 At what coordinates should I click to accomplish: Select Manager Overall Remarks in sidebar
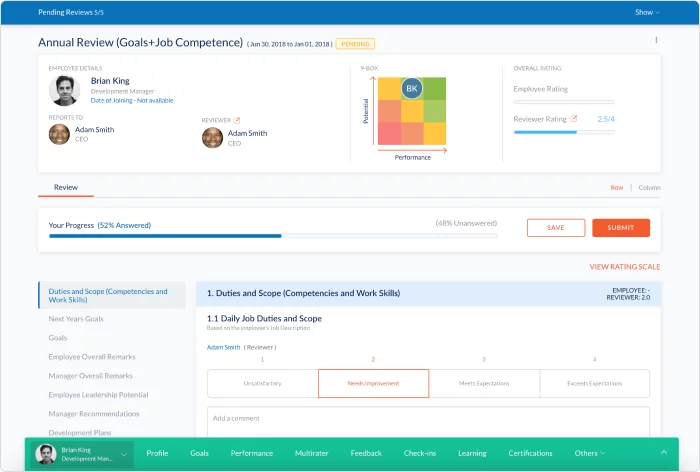91,376
